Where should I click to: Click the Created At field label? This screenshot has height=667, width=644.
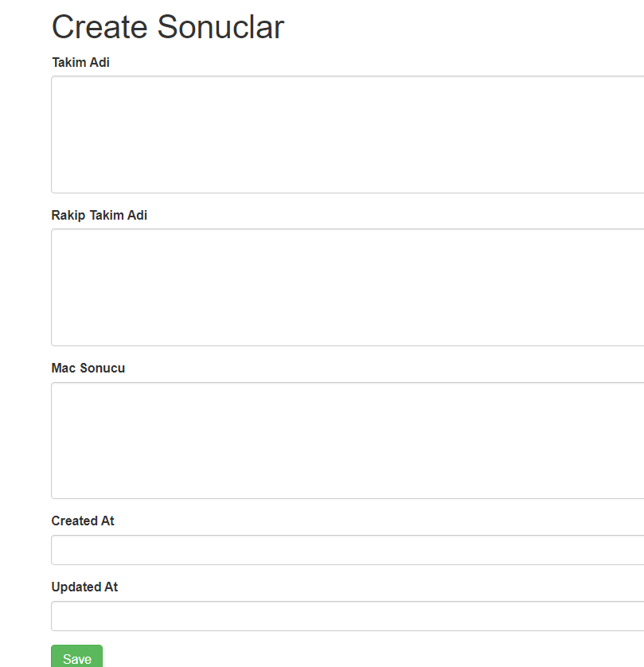click(83, 521)
